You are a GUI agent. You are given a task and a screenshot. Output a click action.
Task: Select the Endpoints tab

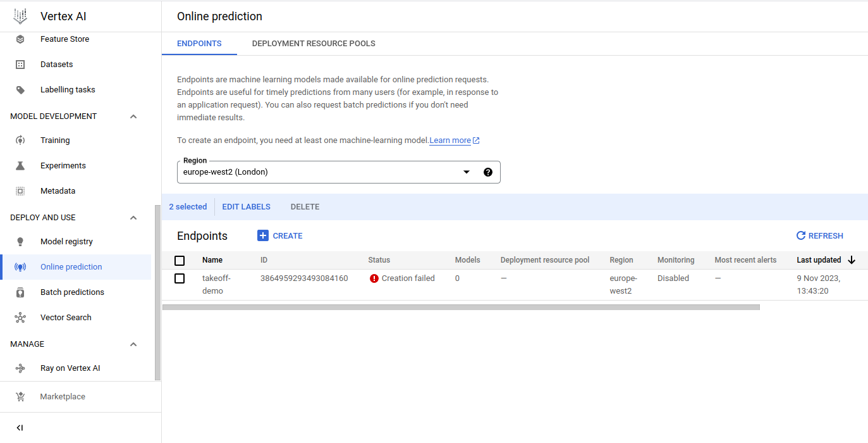(199, 44)
